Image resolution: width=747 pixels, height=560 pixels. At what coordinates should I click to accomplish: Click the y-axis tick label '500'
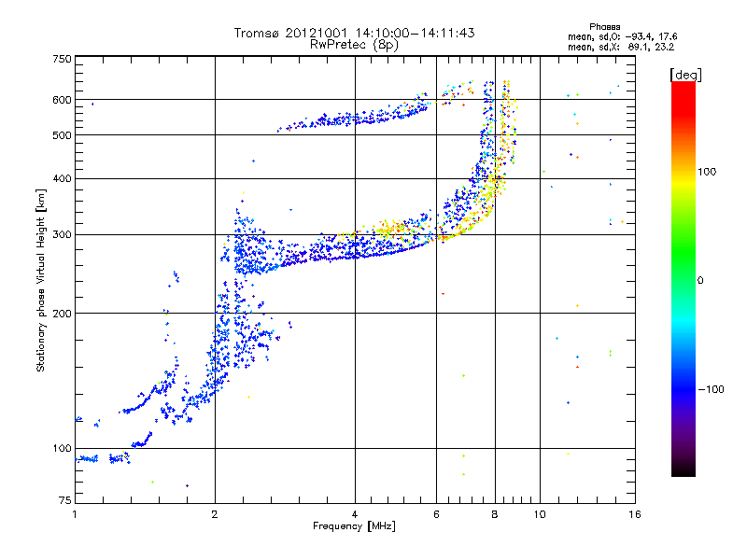point(62,135)
